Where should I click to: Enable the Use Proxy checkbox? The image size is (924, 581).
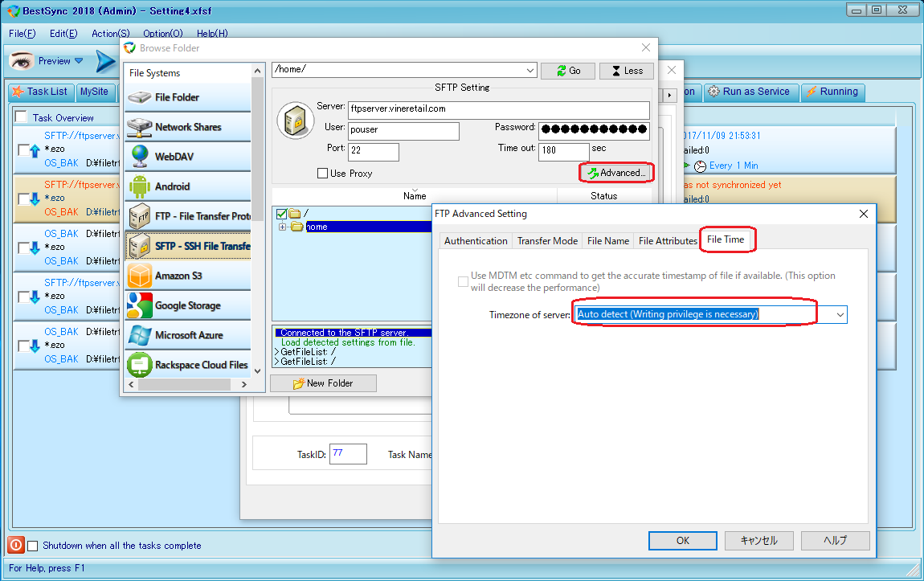click(322, 174)
